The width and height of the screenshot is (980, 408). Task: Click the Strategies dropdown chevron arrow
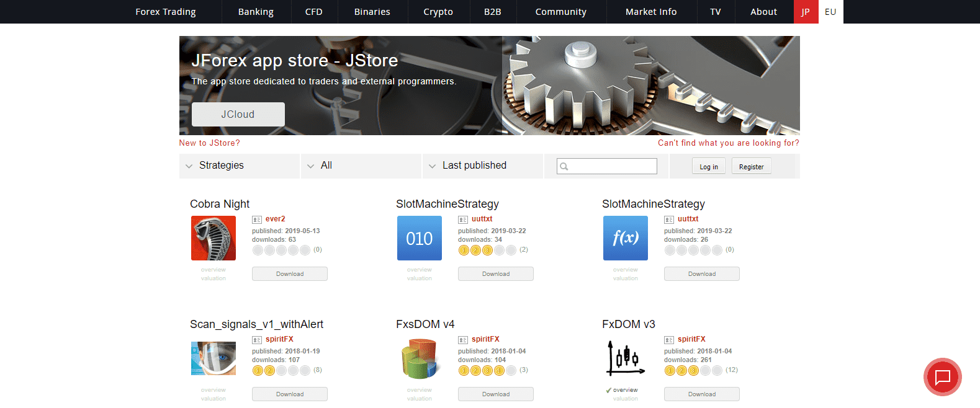189,166
